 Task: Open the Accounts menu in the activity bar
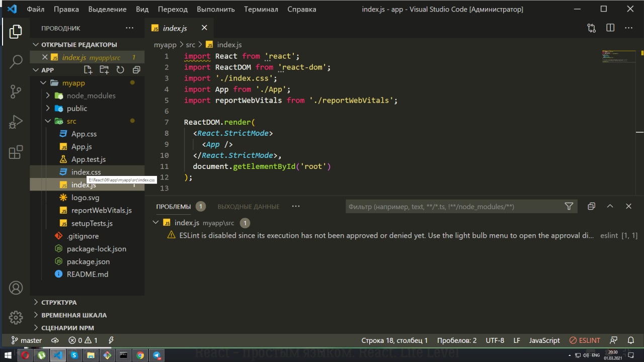(x=16, y=288)
